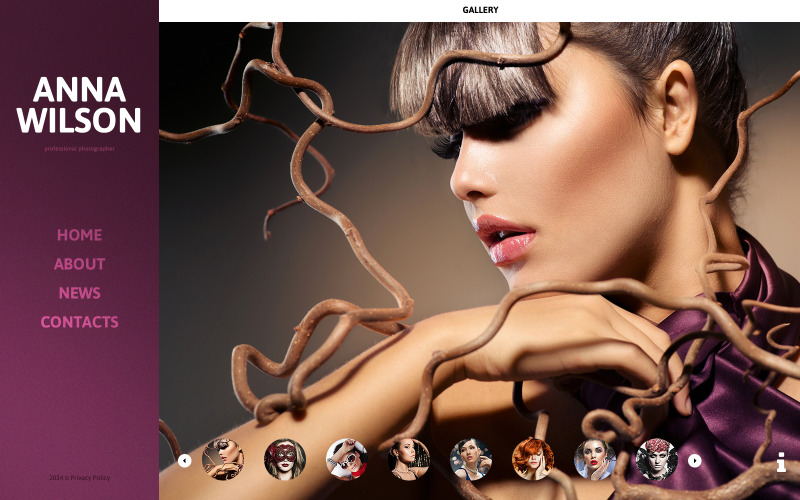Select the last thumbnail with red headscarf
800x500 pixels.
click(x=657, y=459)
